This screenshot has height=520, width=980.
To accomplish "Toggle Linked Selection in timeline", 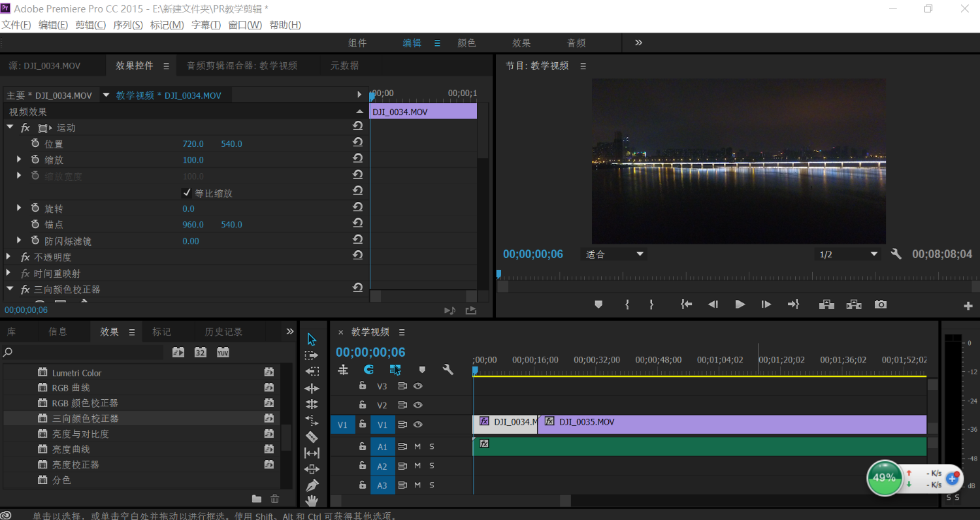I will click(x=395, y=370).
